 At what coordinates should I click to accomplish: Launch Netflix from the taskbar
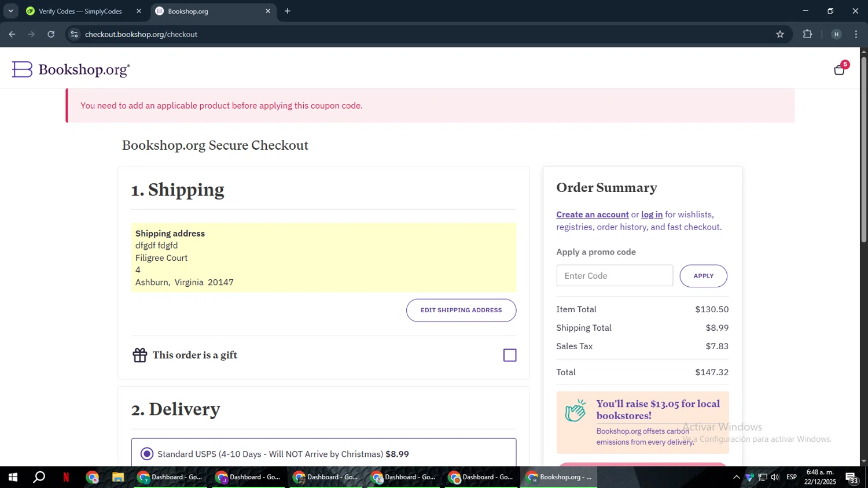click(66, 477)
